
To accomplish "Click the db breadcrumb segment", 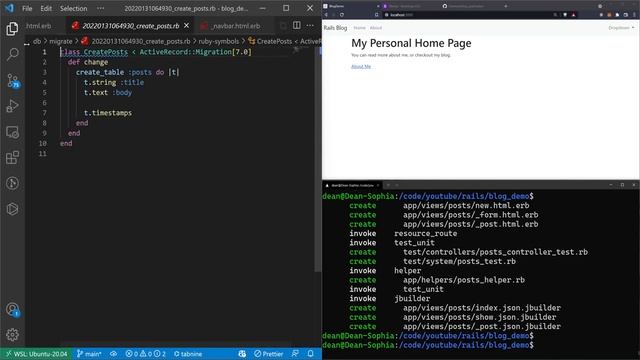I will (x=37, y=41).
